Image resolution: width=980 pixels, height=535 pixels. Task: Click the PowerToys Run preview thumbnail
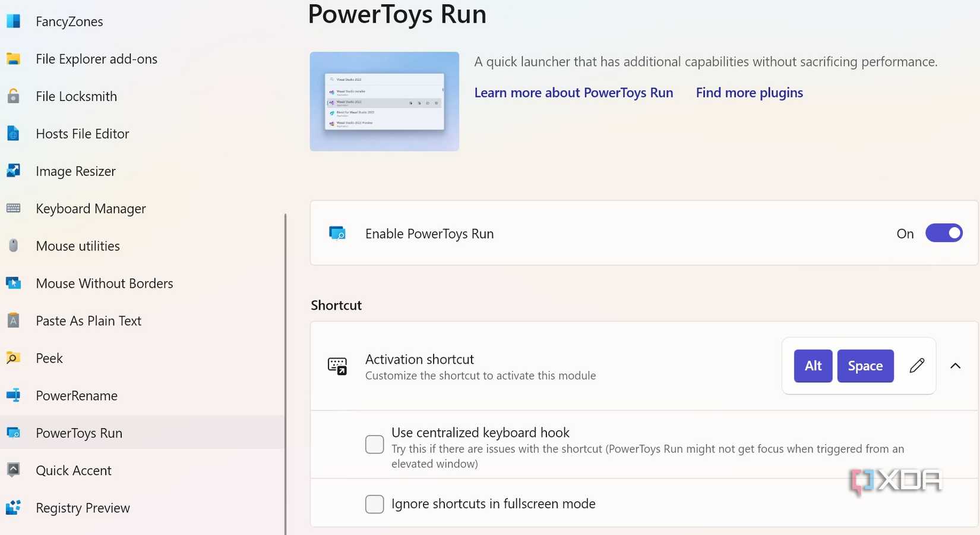pyautogui.click(x=384, y=101)
